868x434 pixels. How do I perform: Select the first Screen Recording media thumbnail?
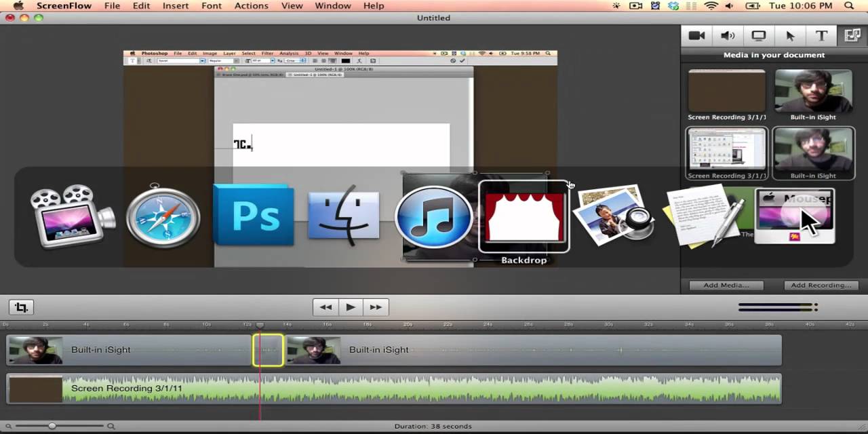click(x=726, y=91)
